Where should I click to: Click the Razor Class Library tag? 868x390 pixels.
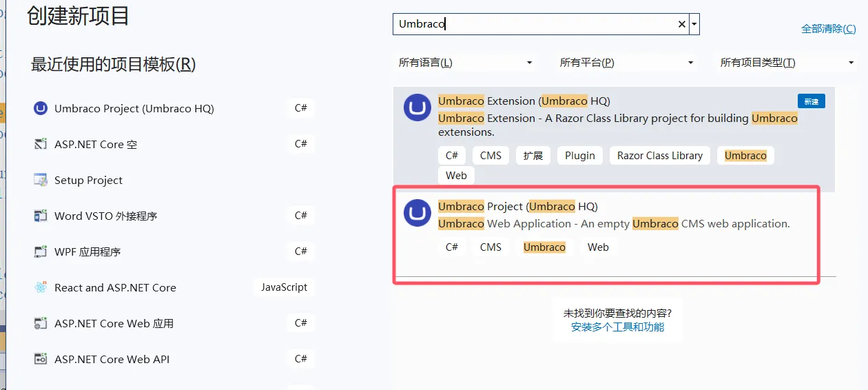click(x=660, y=156)
